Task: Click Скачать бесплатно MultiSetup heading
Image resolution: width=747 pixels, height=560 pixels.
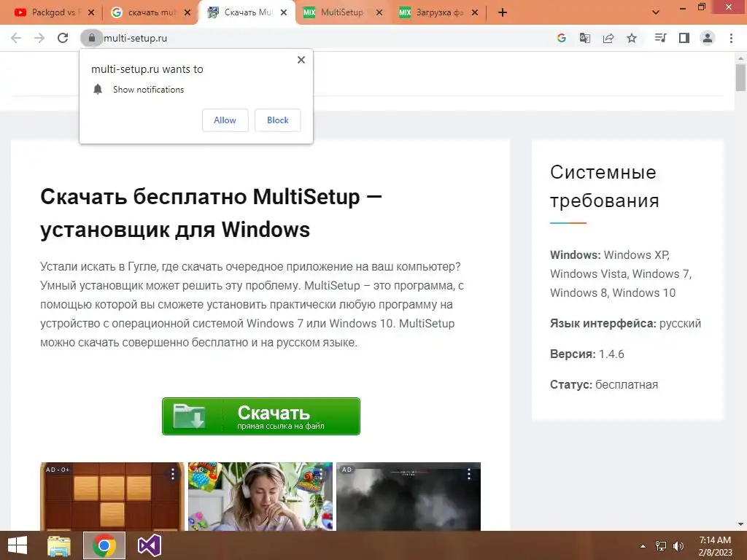Action: [x=211, y=213]
